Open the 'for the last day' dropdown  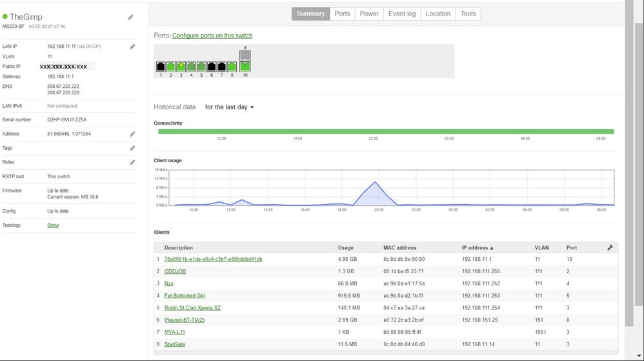[229, 107]
